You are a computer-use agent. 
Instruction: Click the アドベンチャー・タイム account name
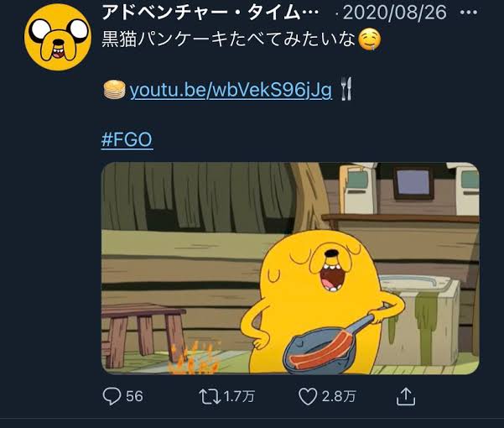pos(210,14)
